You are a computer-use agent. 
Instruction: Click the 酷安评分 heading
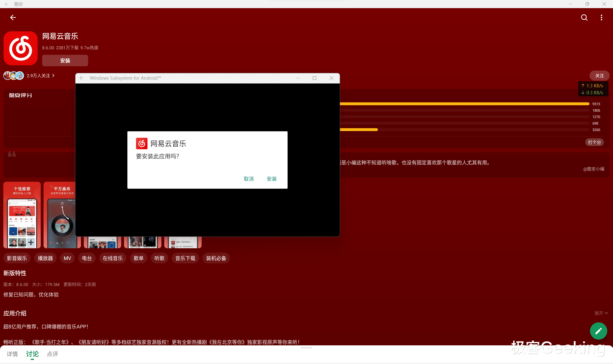pos(21,95)
